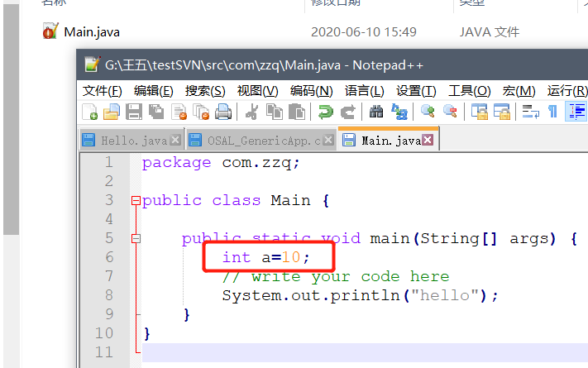Open the 语言(L) menu
This screenshot has height=368, width=588.
tap(365, 91)
